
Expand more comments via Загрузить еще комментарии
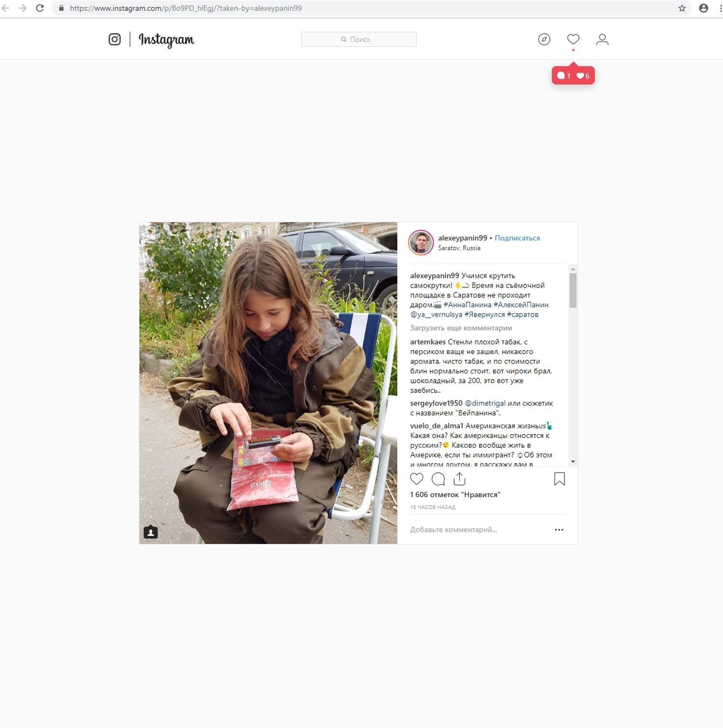tap(461, 328)
